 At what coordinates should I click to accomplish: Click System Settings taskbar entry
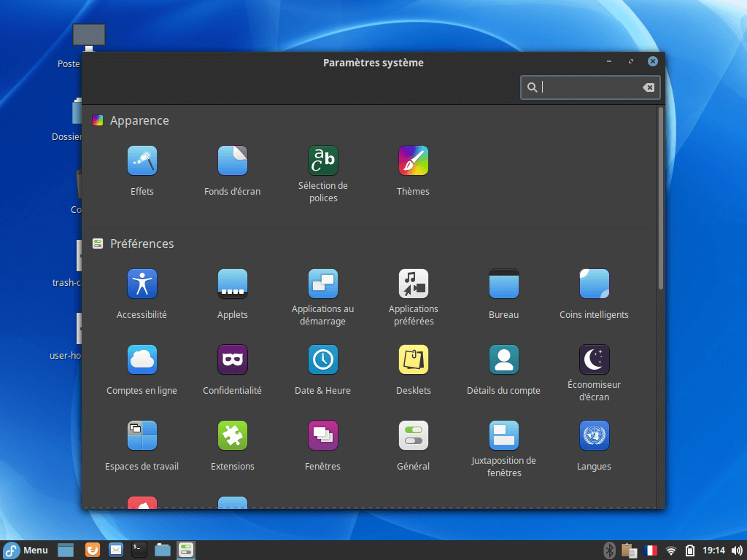pyautogui.click(x=186, y=550)
